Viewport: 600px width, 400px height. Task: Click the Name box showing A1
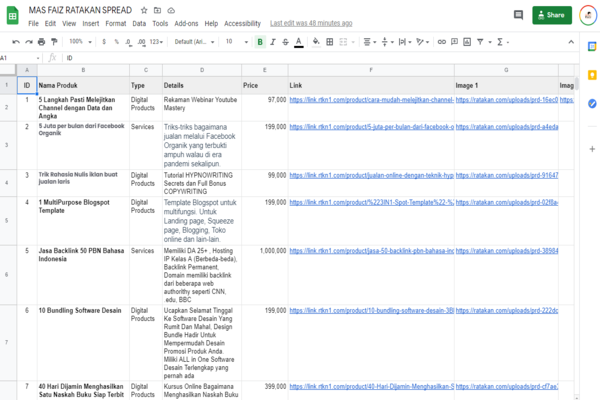(x=14, y=58)
